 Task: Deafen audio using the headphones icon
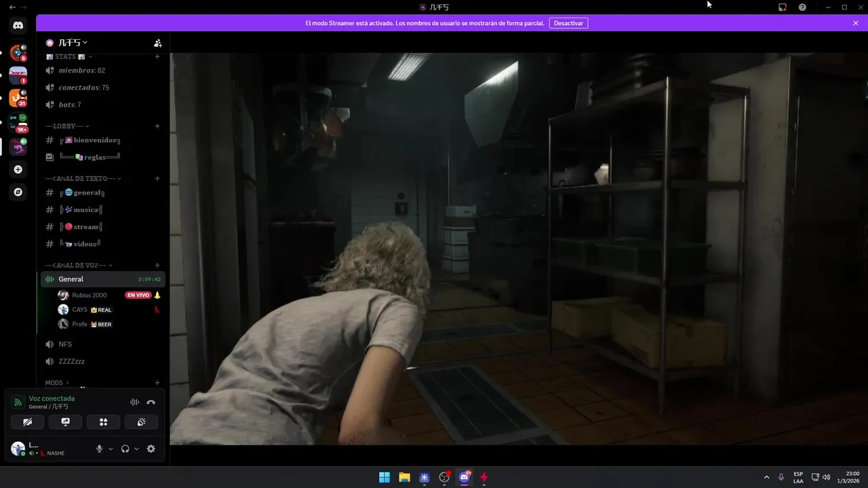[x=125, y=449]
